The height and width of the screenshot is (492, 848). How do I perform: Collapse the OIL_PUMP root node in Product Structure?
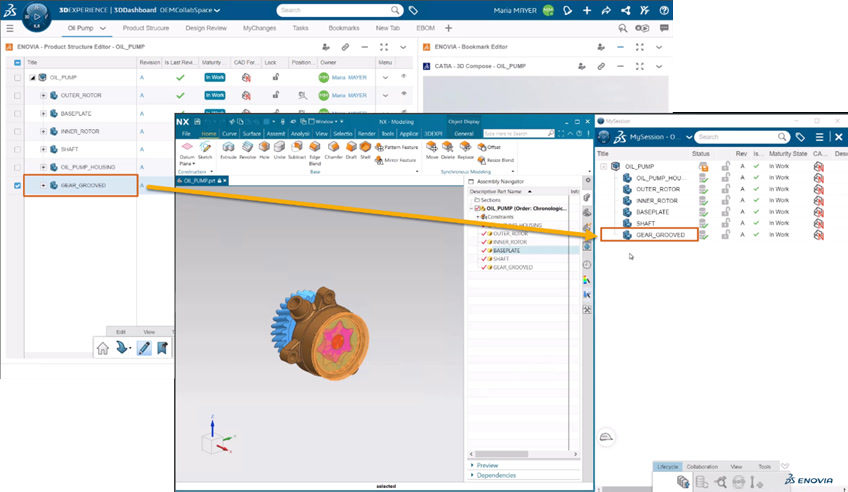point(32,78)
